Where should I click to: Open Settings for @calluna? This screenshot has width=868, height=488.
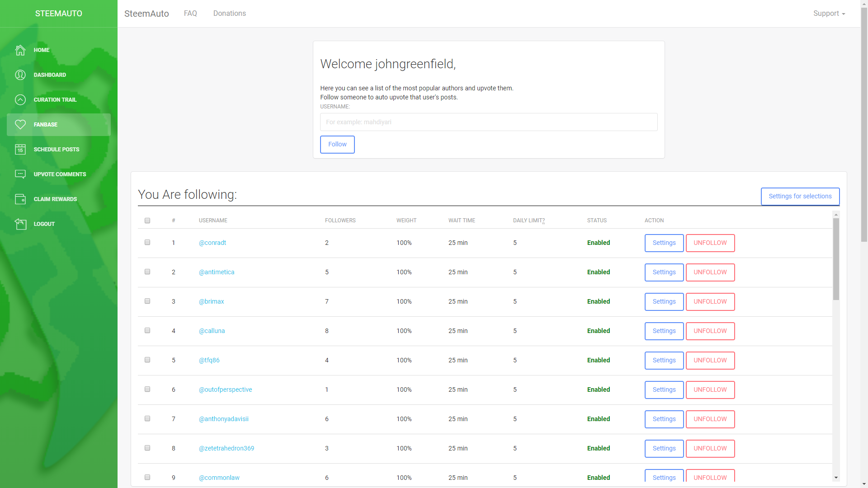point(664,331)
